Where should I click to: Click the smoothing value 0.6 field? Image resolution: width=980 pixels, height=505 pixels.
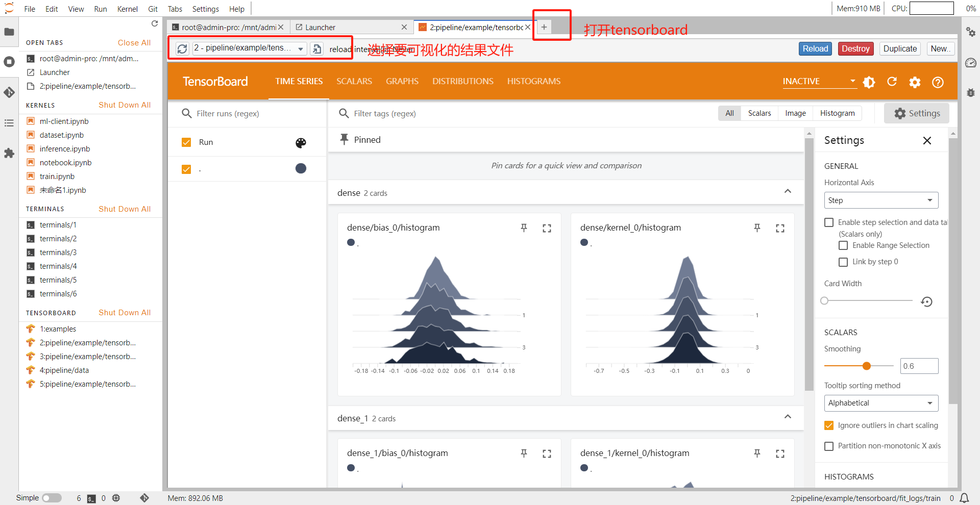[x=919, y=366]
